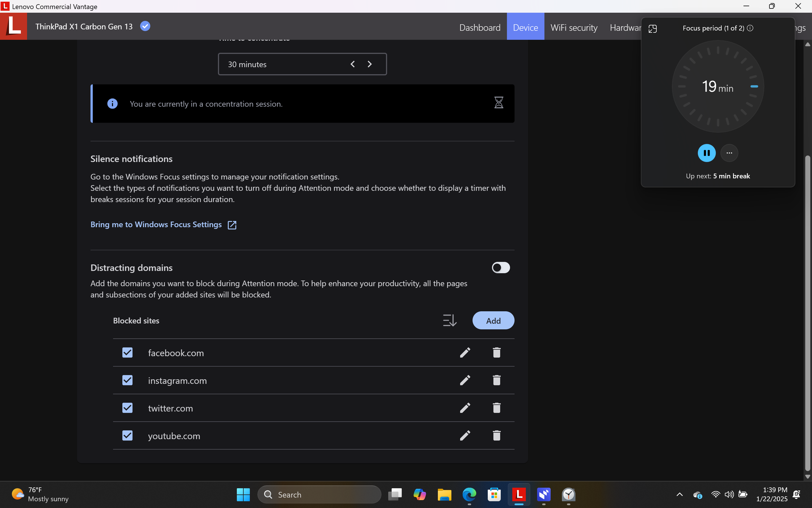This screenshot has height=508, width=812.
Task: Delete the twitter.com entry
Action: (497, 408)
